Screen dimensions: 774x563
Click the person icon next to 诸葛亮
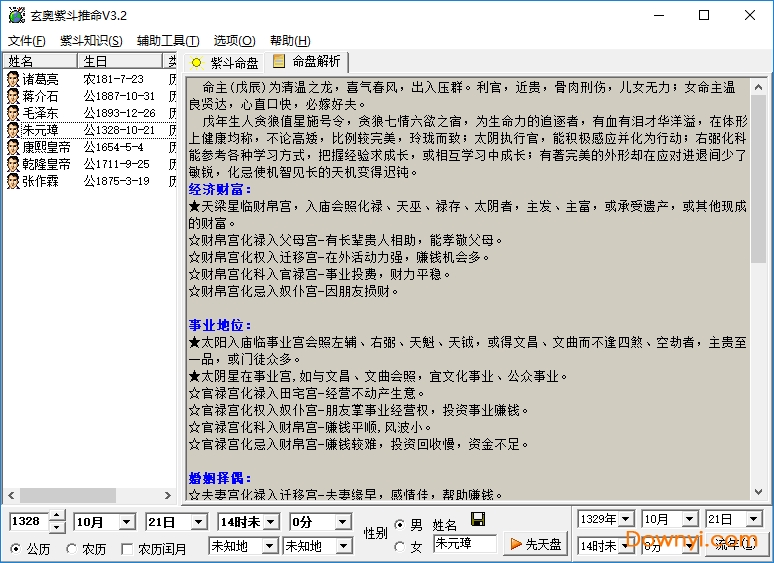pos(13,79)
